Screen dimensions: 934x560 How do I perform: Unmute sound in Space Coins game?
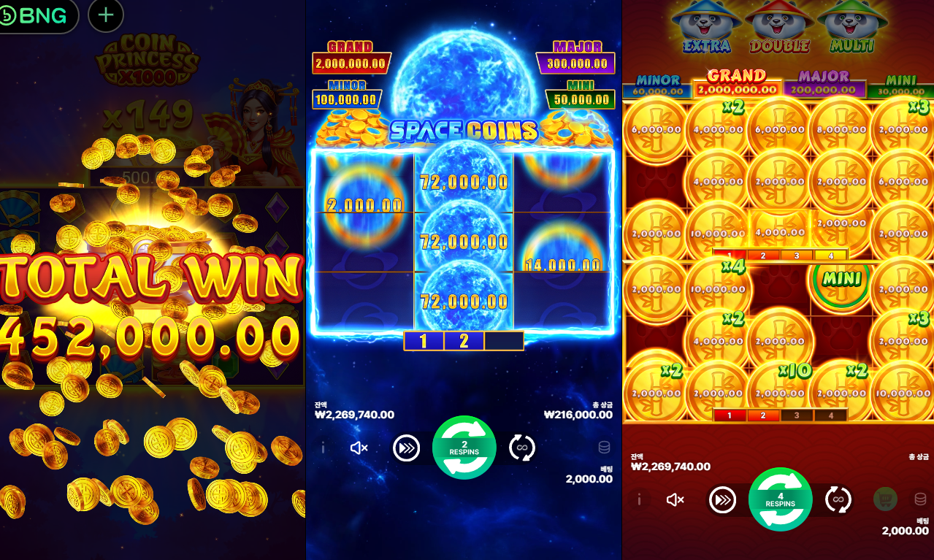point(359,448)
